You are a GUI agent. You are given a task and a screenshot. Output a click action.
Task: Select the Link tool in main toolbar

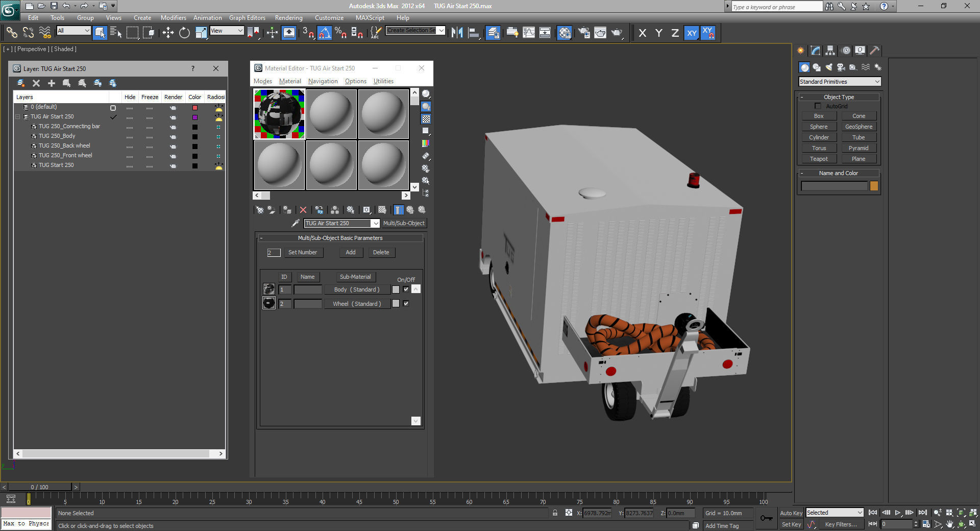(11, 33)
